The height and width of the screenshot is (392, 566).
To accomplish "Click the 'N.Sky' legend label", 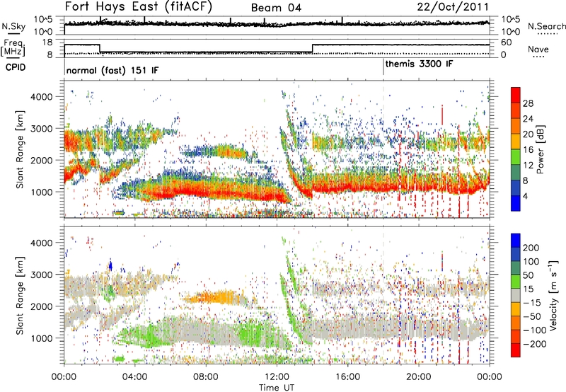I will click(x=13, y=27).
